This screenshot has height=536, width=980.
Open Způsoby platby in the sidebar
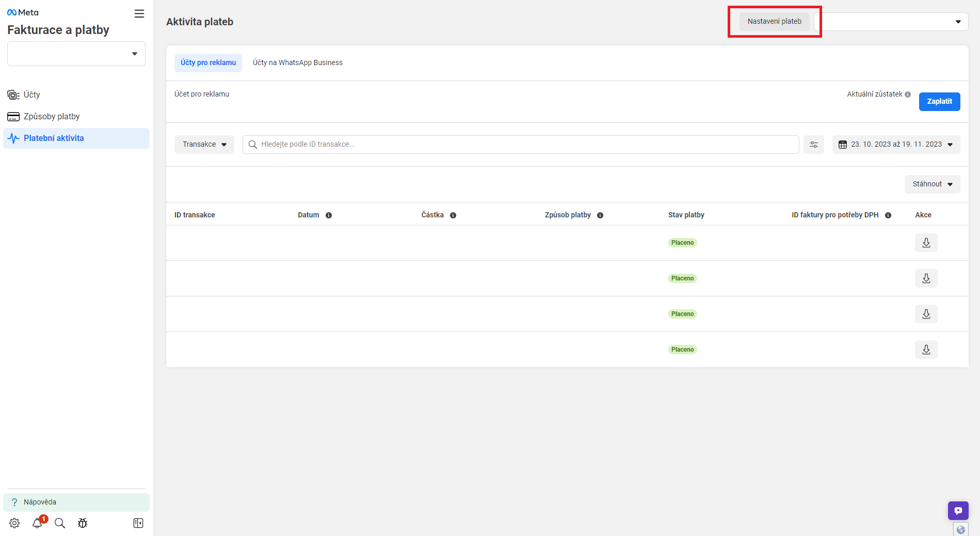tap(76, 116)
